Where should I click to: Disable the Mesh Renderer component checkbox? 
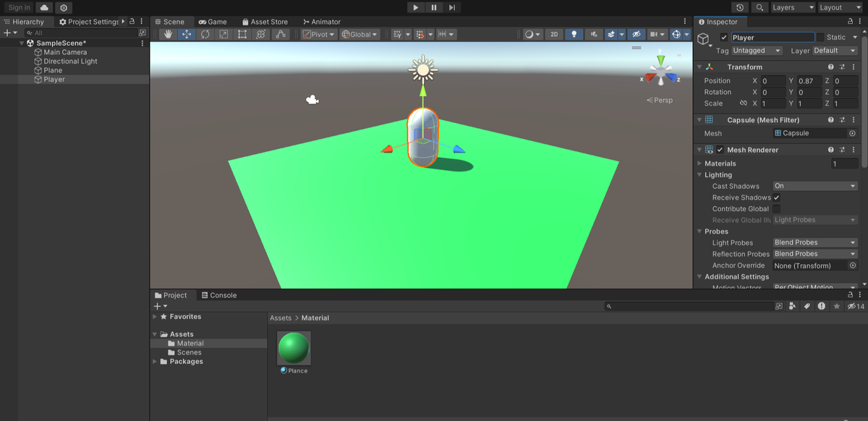(x=720, y=150)
